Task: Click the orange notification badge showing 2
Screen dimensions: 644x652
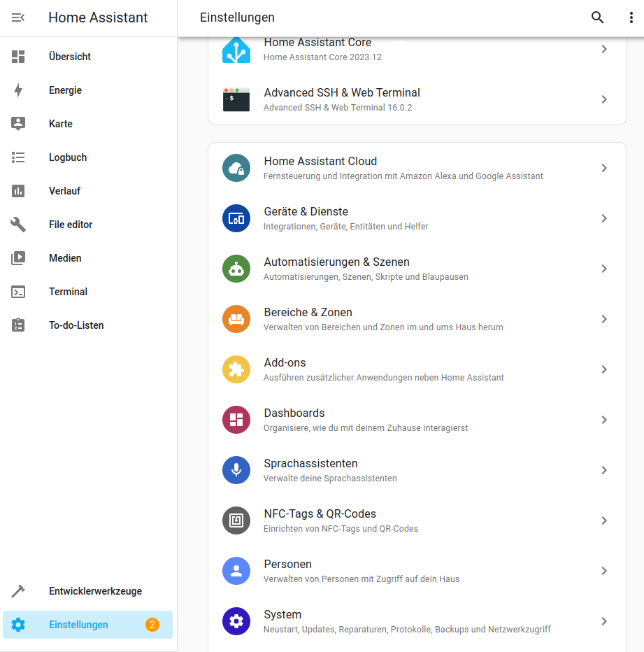Action: [x=152, y=625]
